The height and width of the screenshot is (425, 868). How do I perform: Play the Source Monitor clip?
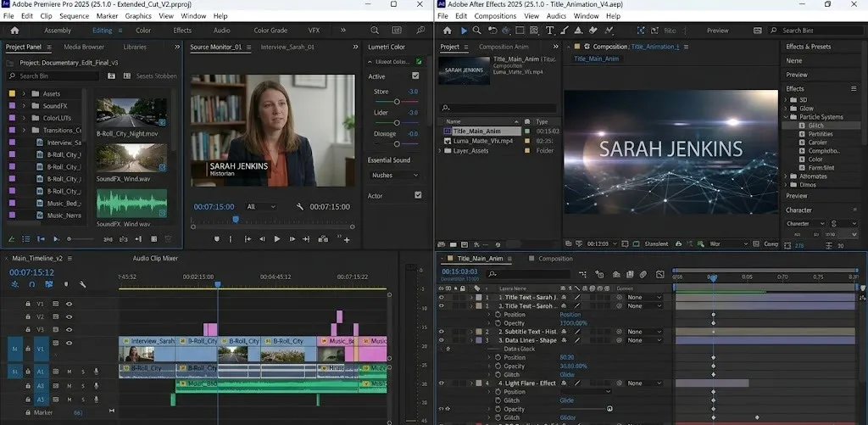tap(277, 239)
